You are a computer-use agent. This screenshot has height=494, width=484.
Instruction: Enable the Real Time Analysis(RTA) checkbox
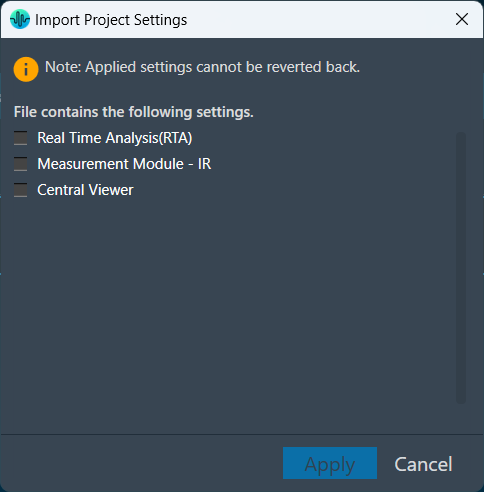pos(20,138)
